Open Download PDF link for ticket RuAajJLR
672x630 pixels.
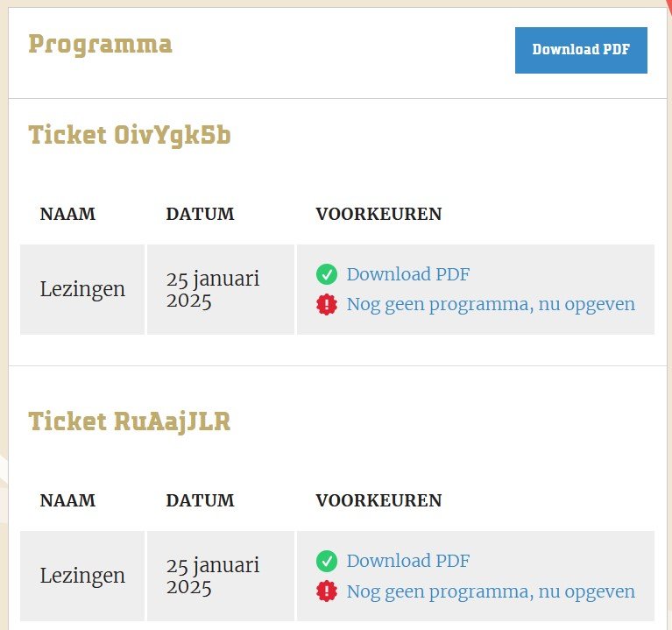pyautogui.click(x=408, y=561)
